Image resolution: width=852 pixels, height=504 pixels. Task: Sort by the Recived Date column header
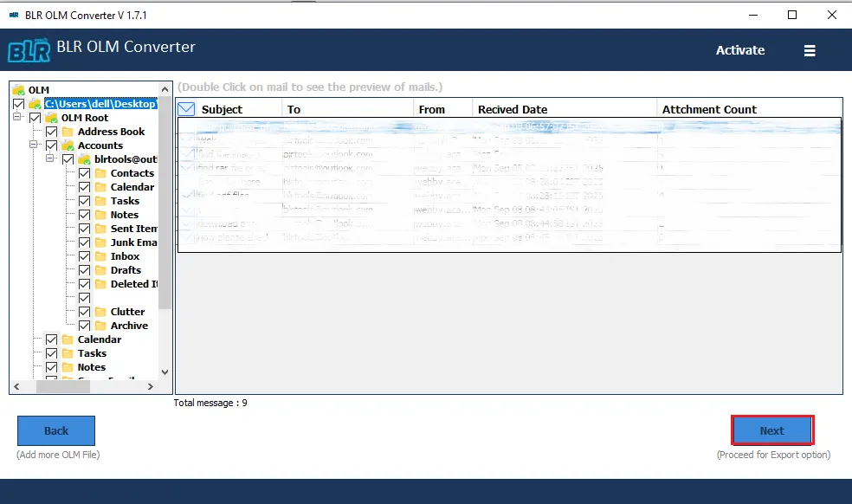tap(513, 109)
